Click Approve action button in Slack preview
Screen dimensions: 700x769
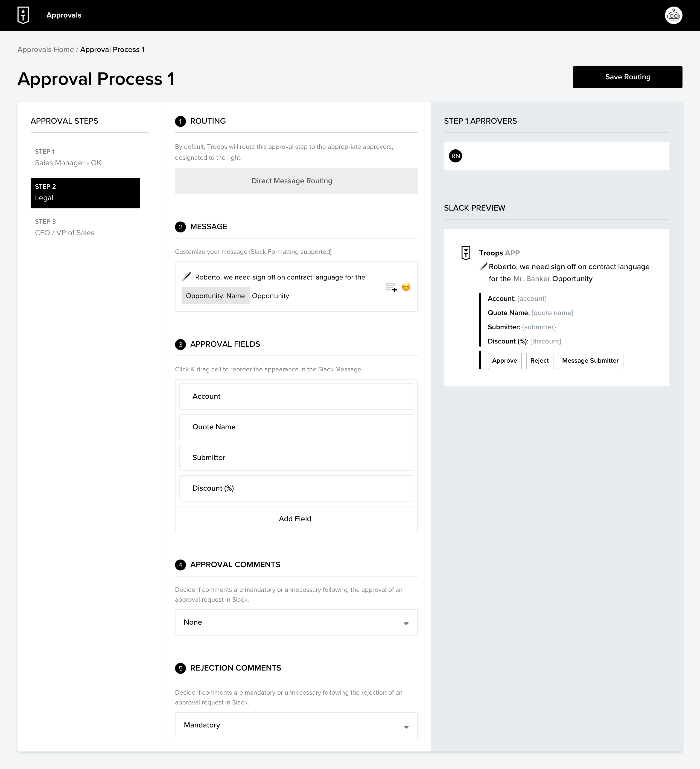tap(504, 360)
